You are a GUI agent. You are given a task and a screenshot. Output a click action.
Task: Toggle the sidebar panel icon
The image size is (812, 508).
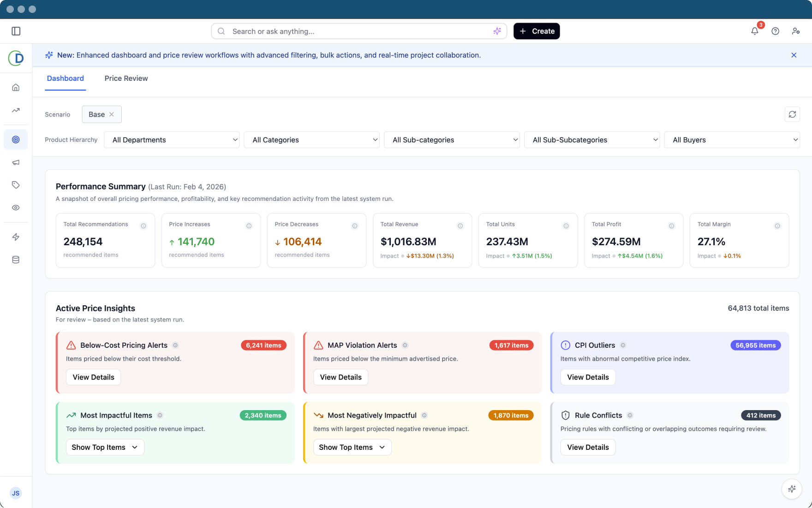pyautogui.click(x=16, y=31)
